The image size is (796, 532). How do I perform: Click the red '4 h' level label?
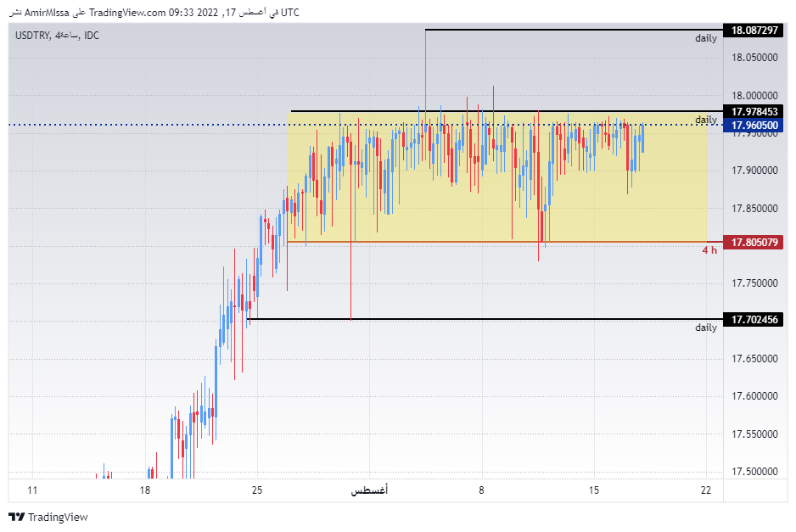[709, 249]
